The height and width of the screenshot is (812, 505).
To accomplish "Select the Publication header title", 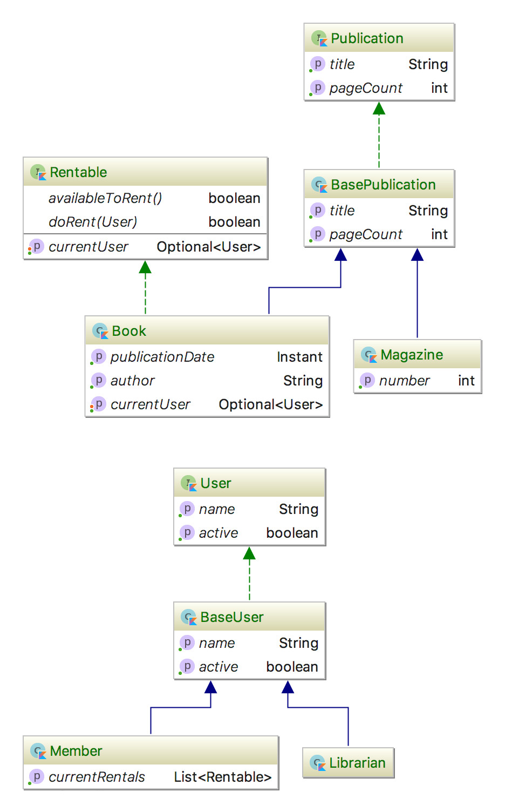I will [367, 38].
